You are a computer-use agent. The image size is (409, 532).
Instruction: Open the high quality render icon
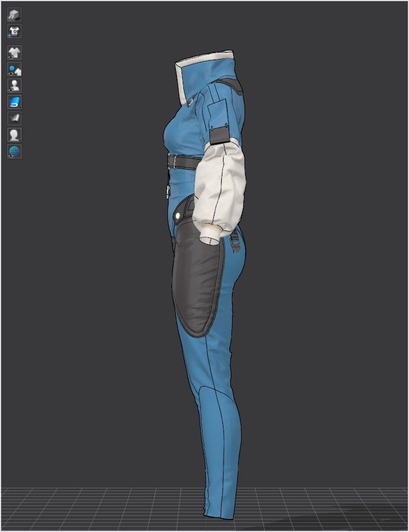(14, 15)
